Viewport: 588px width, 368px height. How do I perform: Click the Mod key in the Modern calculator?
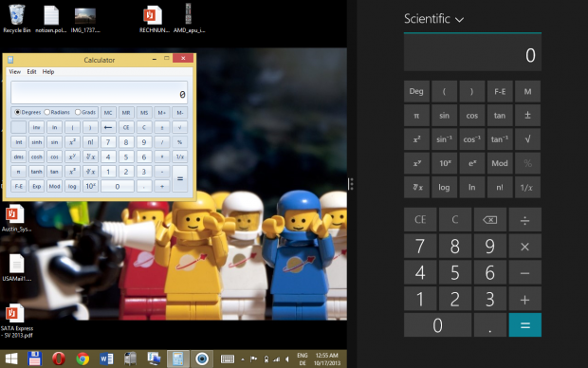point(500,163)
